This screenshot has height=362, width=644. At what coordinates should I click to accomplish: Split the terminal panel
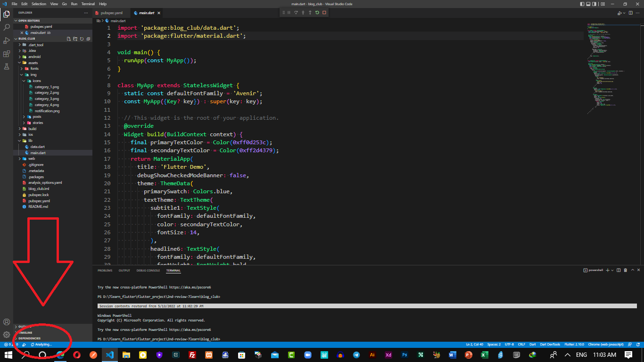[618, 270]
